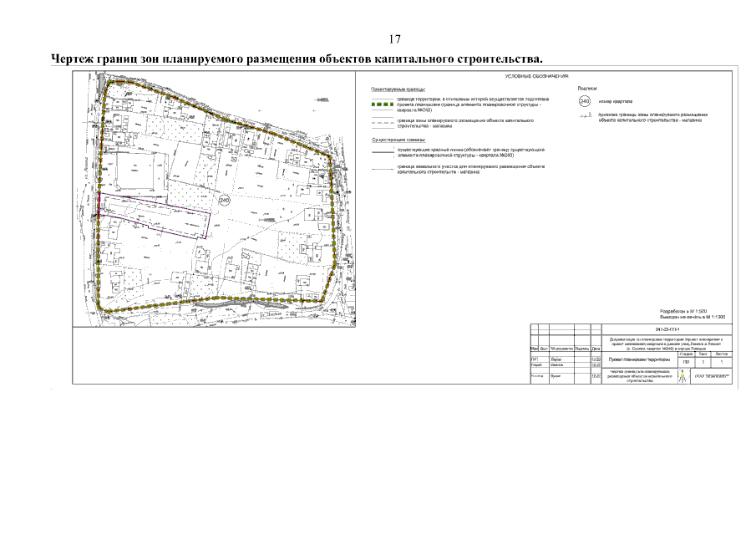Click the quarter number 240 marker on map
Image resolution: width=756 pixels, height=535 pixels.
coord(223,201)
